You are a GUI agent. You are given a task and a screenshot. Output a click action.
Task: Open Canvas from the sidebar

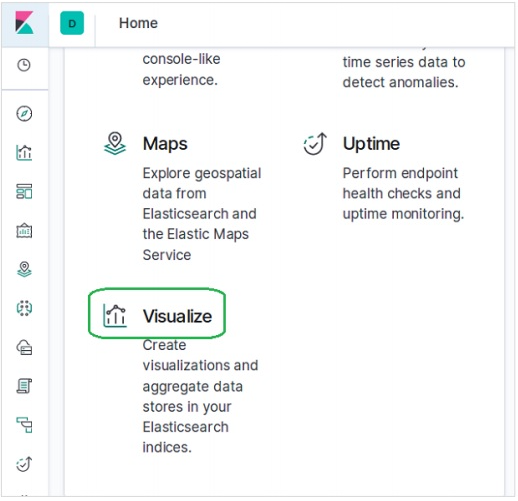[x=24, y=230]
